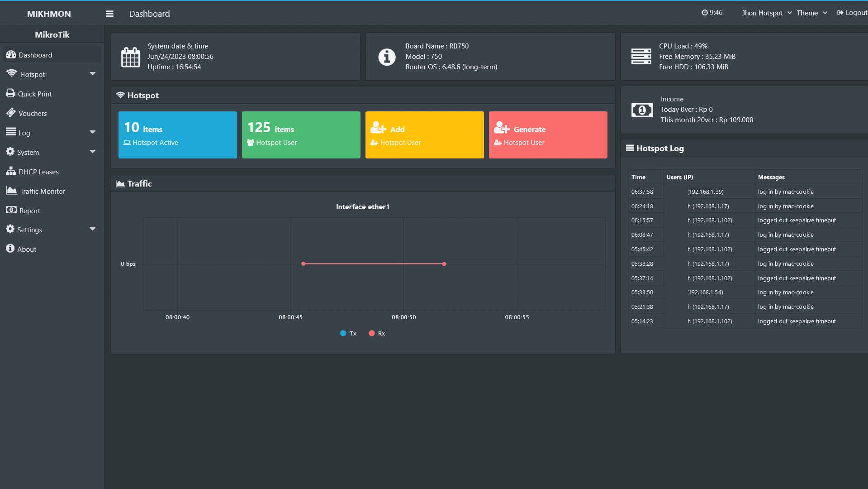The height and width of the screenshot is (489, 868).
Task: Expand the Hotspot submenu arrow
Action: [93, 74]
